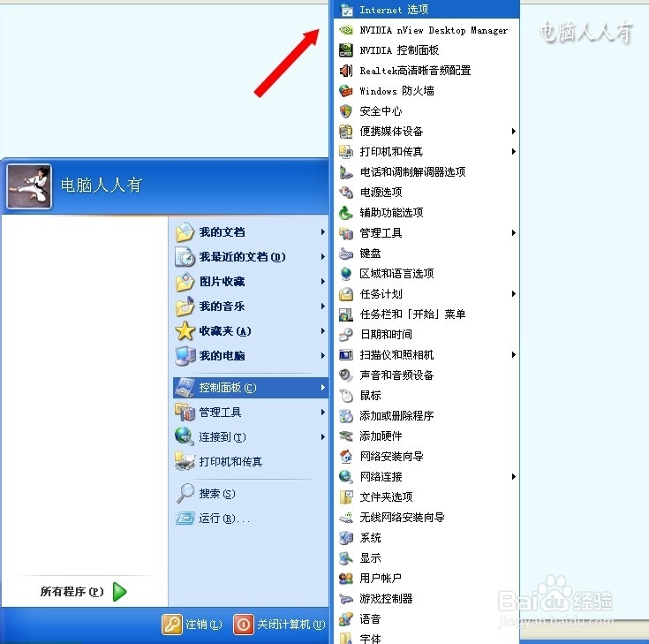The image size is (649, 644).
Task: Expand the 我的文档 submenu arrow
Action: (323, 232)
